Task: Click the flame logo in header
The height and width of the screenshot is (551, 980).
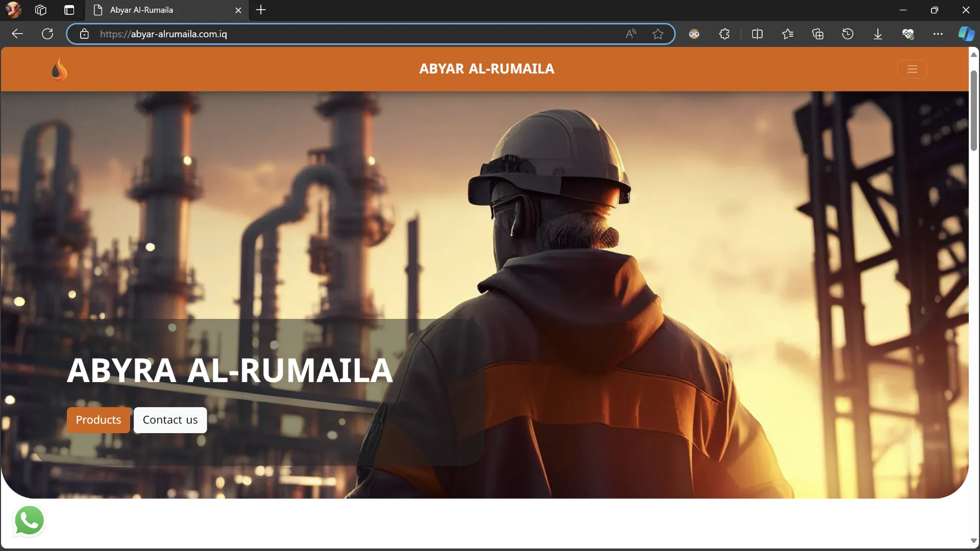Action: tap(59, 69)
